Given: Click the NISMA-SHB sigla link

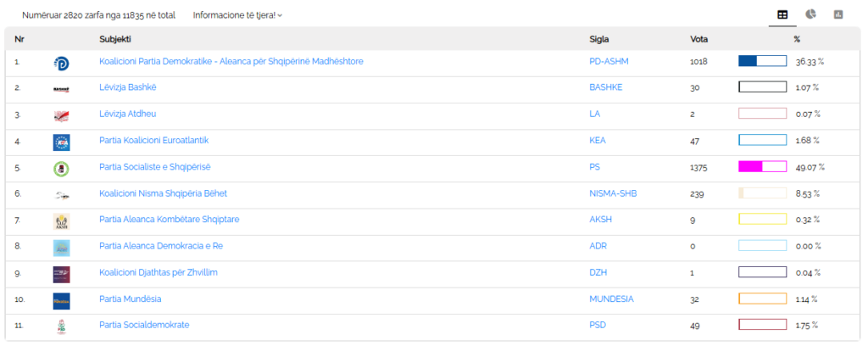Looking at the screenshot, I should [x=612, y=193].
